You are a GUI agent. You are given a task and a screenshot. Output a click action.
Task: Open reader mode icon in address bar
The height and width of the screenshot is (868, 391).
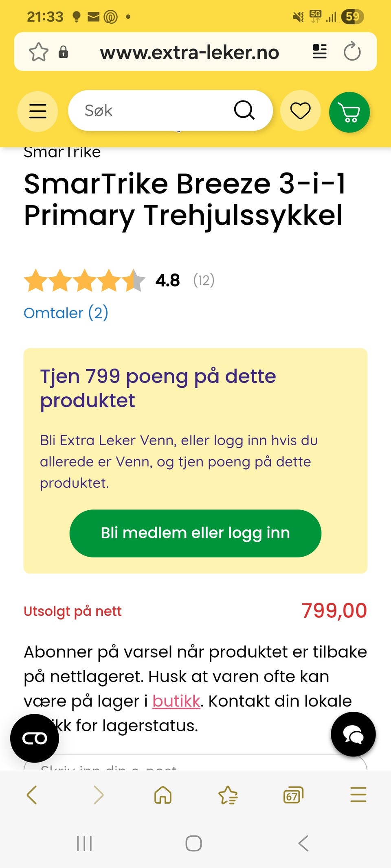[x=320, y=52]
